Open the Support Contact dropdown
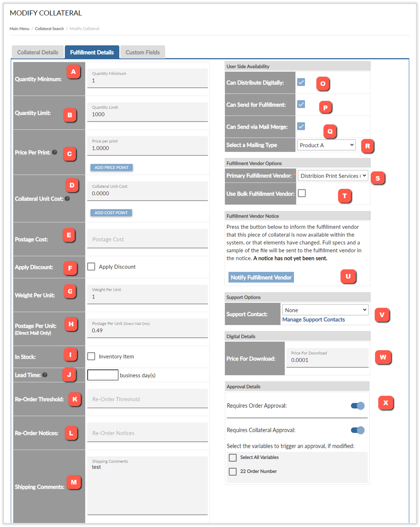Image resolution: width=420 pixels, height=527 pixels. 325,310
